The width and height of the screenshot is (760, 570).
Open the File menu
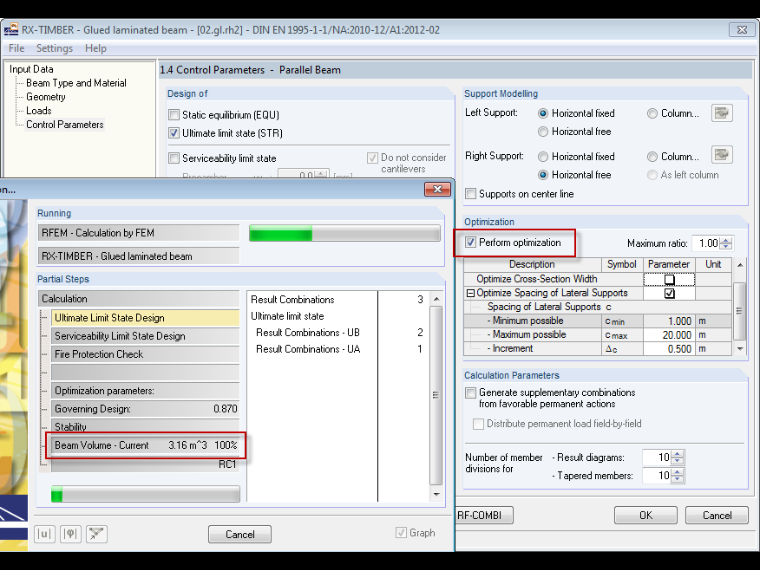pos(16,48)
